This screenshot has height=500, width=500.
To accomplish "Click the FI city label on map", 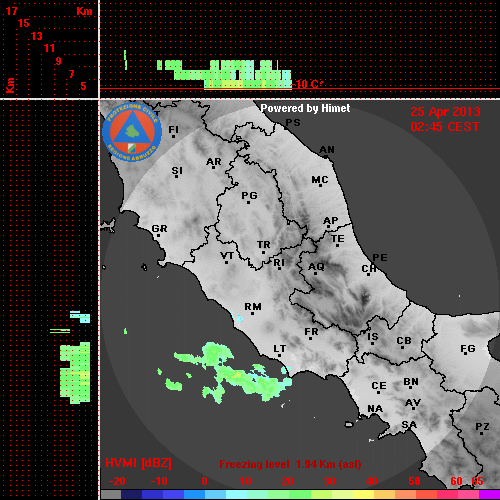I will [174, 129].
